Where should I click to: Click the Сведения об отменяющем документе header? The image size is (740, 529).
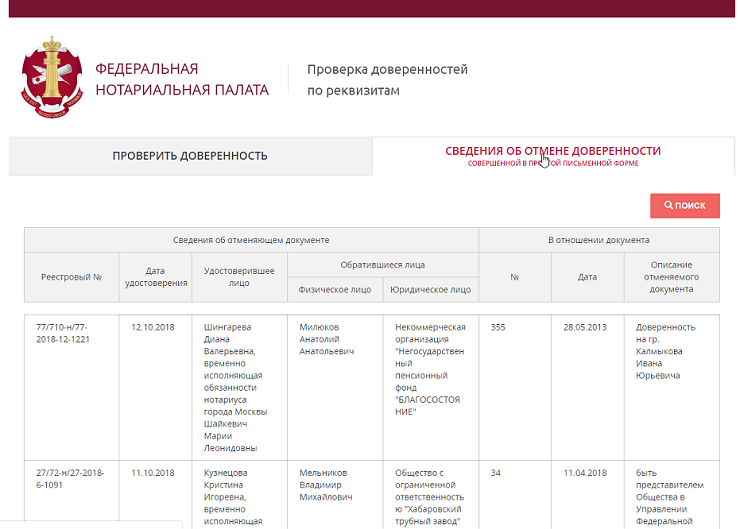(x=251, y=240)
